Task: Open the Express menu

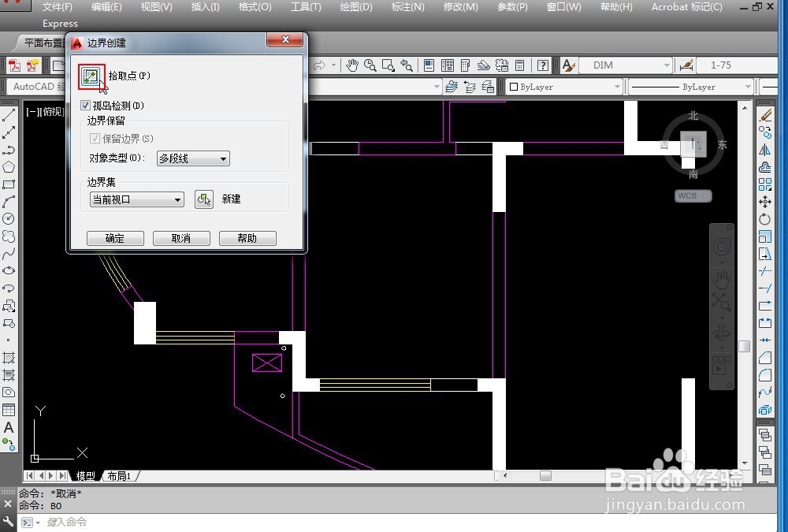Action: (x=61, y=24)
